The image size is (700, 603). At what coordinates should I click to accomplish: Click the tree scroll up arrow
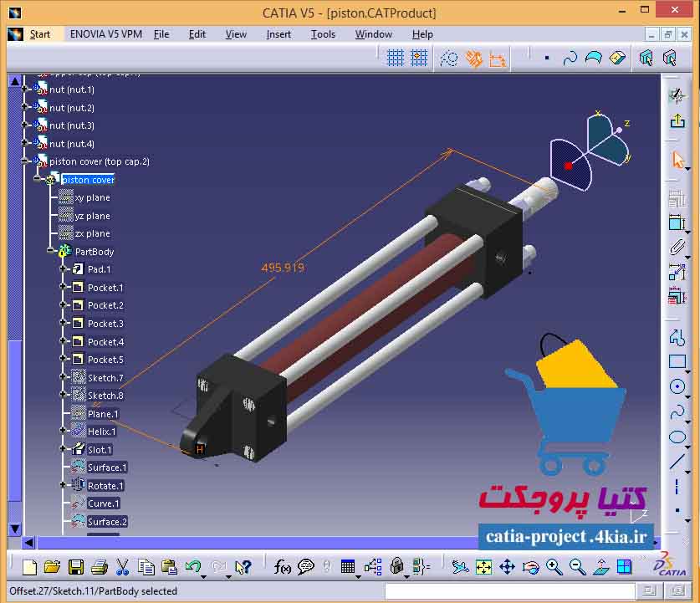(15, 81)
